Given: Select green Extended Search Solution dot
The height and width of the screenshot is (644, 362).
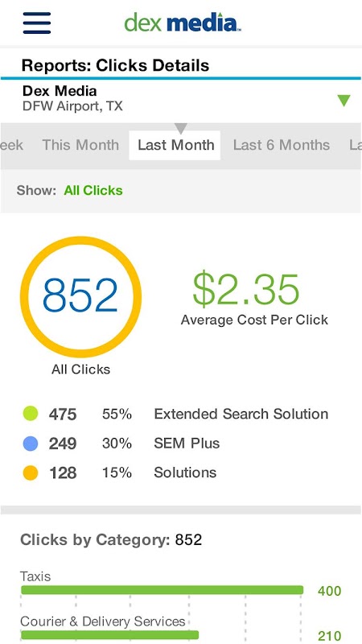Looking at the screenshot, I should [x=31, y=414].
